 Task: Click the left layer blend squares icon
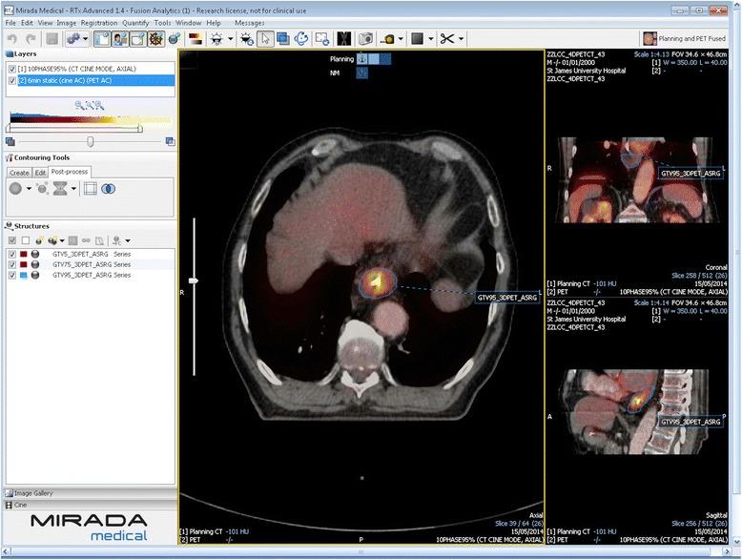(x=10, y=141)
